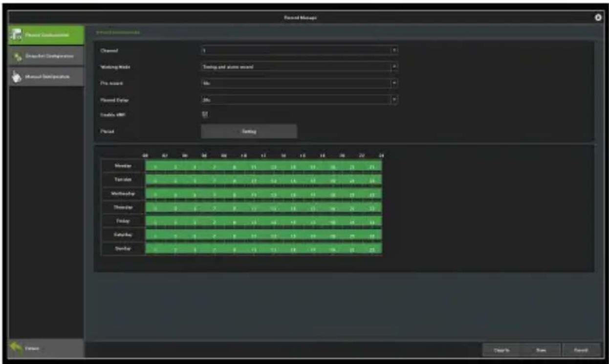Click the Working Mode field label
The image size is (609, 364).
[x=115, y=67]
